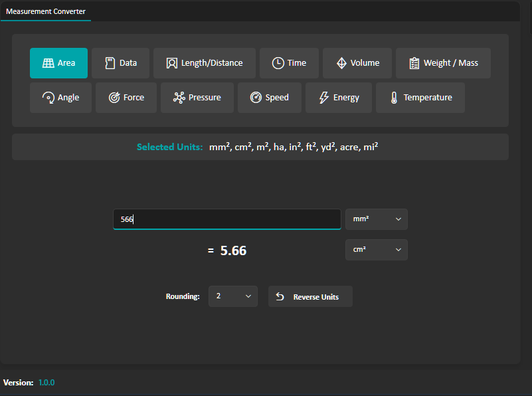
Task: Click the value input field containing 566
Action: pos(226,219)
